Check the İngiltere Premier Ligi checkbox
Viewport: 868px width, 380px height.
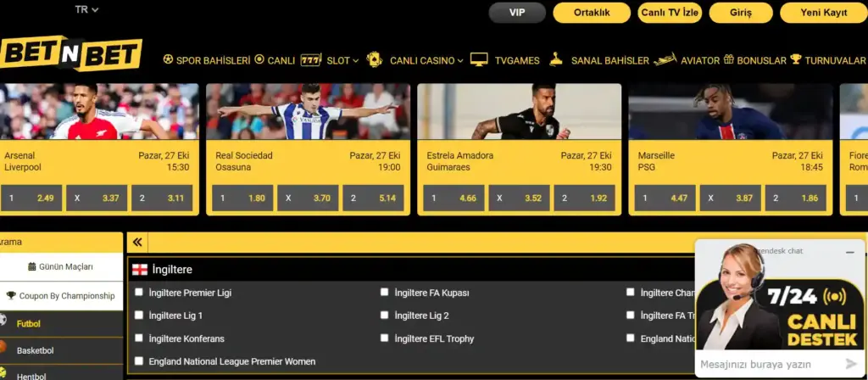[139, 292]
